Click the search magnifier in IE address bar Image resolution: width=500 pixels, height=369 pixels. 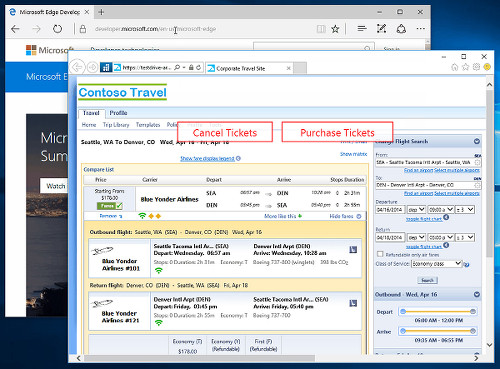(x=177, y=68)
